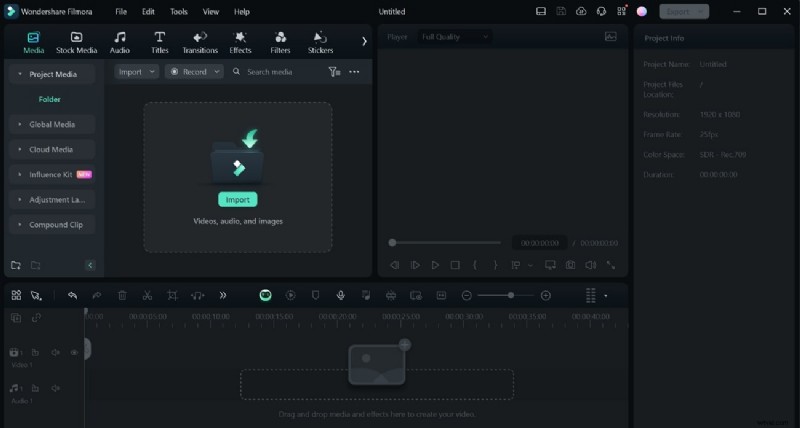This screenshot has height=428, width=800.
Task: Undo the last action in timeline toolbar
Action: (x=72, y=295)
